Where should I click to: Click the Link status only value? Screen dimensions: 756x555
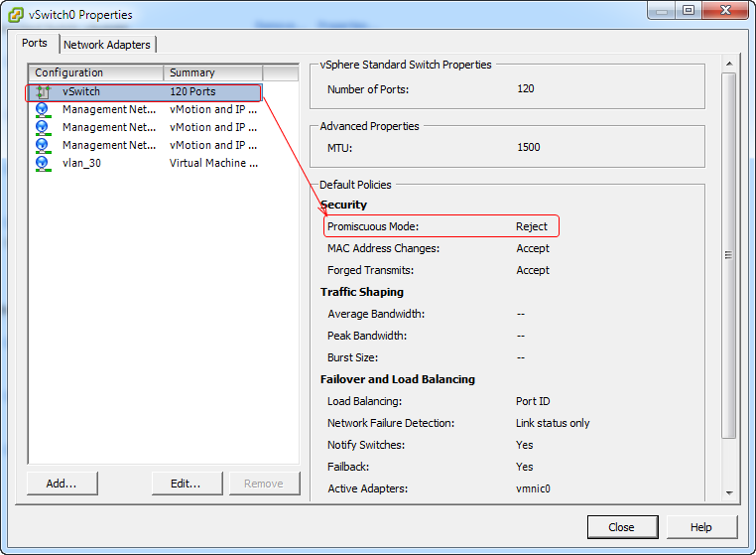click(553, 423)
